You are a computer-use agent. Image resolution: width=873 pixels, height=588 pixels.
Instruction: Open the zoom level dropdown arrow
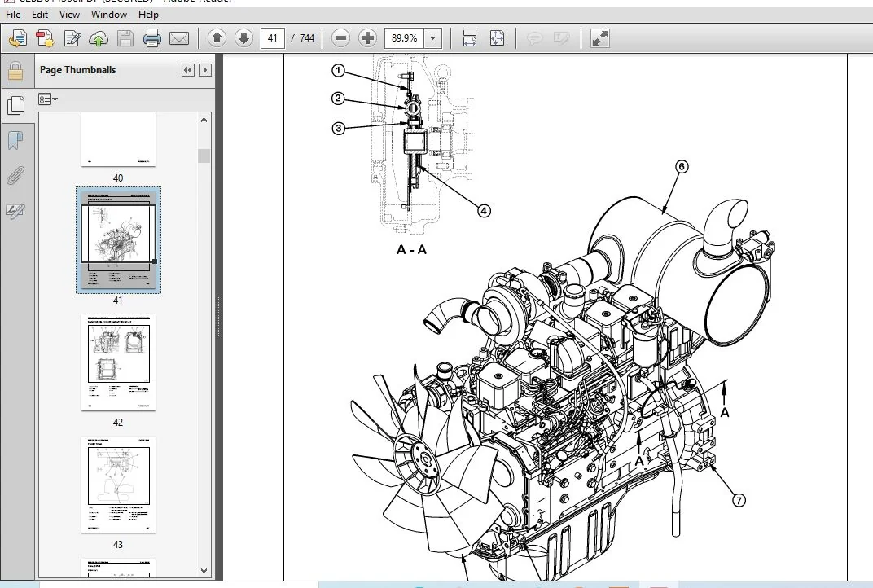pyautogui.click(x=433, y=37)
